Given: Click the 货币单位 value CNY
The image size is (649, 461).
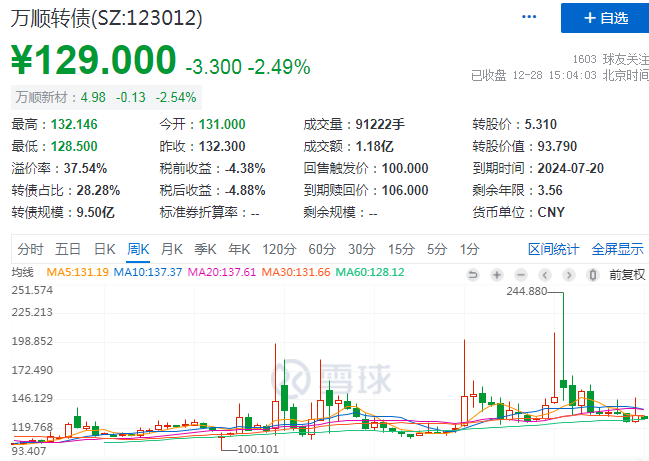Looking at the screenshot, I should click(551, 212).
